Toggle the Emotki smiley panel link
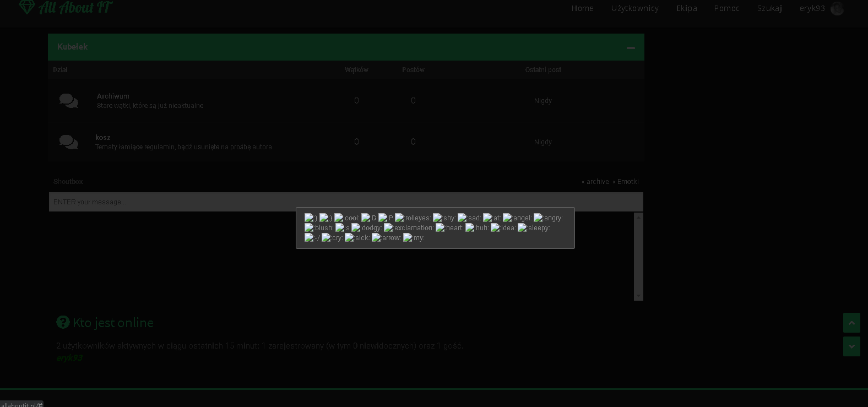 click(x=626, y=182)
